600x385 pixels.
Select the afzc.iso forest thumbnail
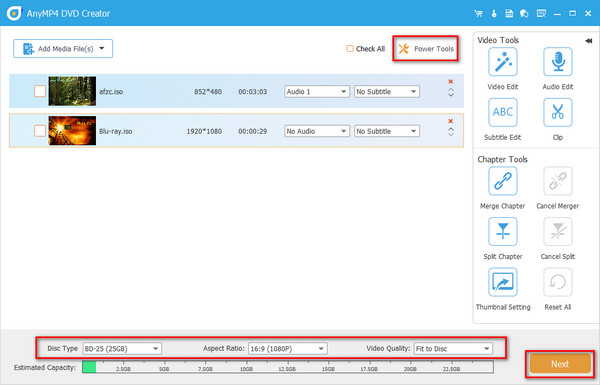point(72,91)
